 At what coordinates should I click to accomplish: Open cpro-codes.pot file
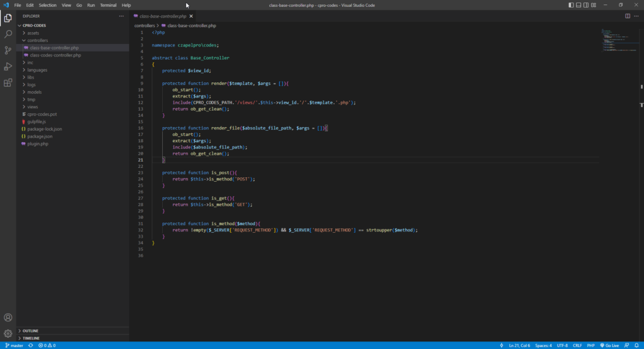[73, 114]
